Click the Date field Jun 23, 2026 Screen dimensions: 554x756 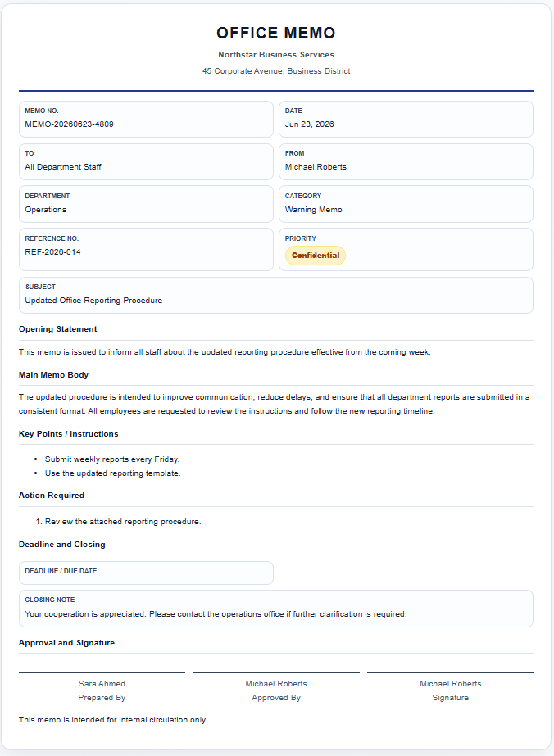pyautogui.click(x=406, y=119)
